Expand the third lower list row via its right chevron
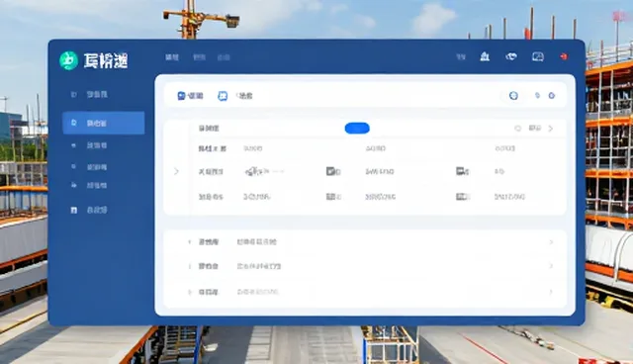This screenshot has width=633, height=364. pyautogui.click(x=552, y=292)
